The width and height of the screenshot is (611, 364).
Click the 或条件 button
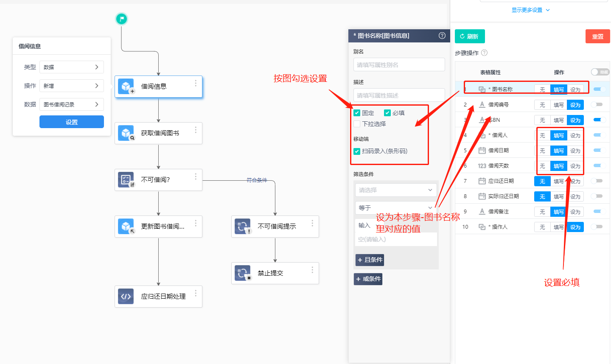pyautogui.click(x=368, y=279)
